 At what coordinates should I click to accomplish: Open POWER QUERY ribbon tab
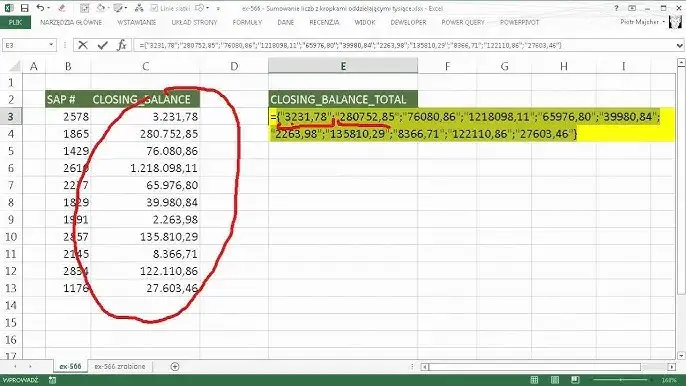[463, 22]
